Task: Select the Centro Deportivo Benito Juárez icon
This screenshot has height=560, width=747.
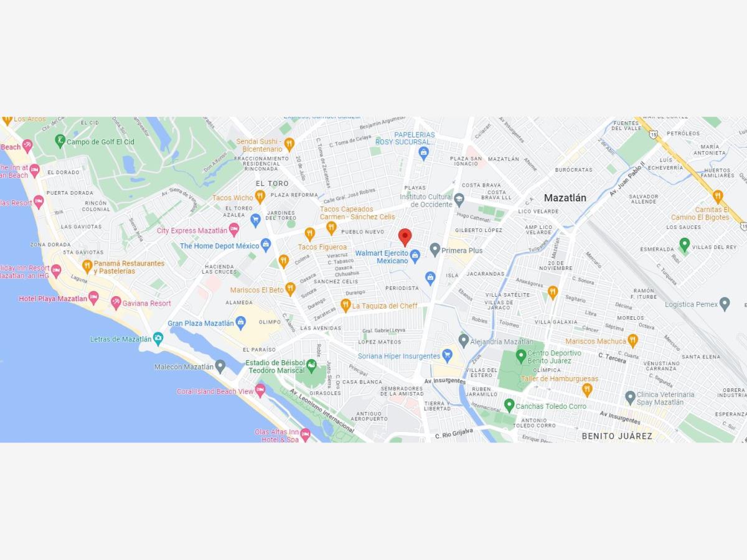Action: click(521, 357)
